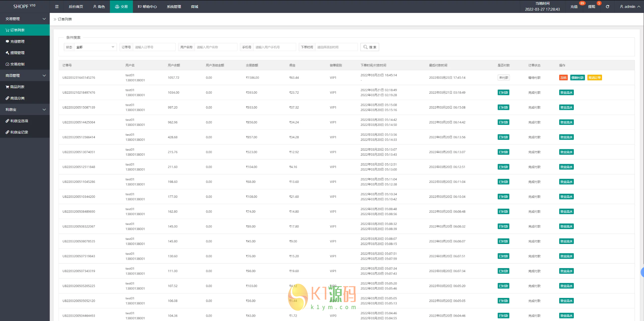This screenshot has height=321, width=644.
Task: Click the 搜索 search button
Action: coord(370,47)
